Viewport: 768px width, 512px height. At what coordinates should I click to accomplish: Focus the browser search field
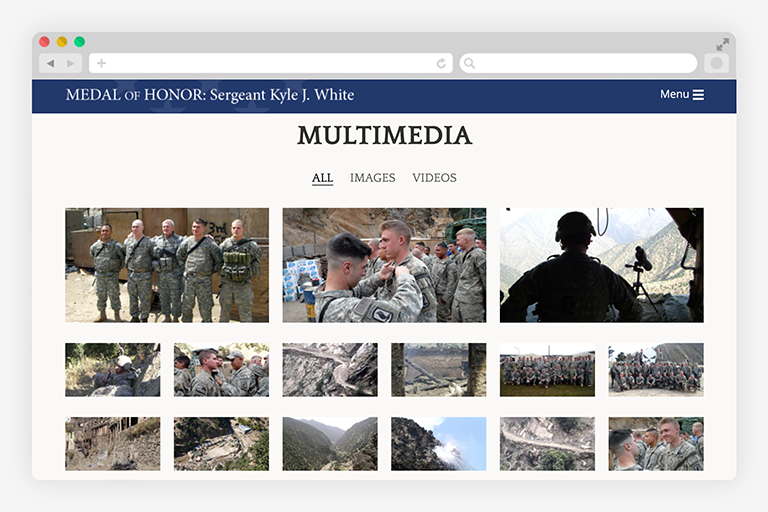point(578,63)
